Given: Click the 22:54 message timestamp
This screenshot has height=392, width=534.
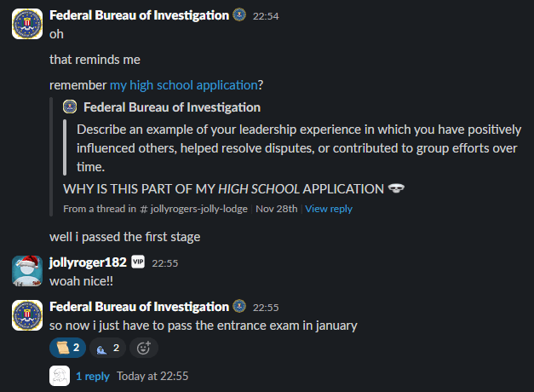Looking at the screenshot, I should (266, 16).
